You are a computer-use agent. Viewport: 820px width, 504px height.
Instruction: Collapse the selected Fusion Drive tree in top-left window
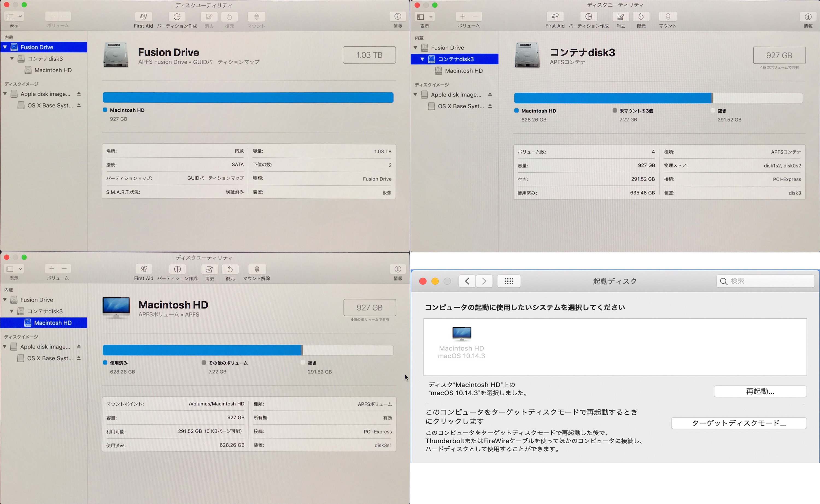tap(5, 47)
